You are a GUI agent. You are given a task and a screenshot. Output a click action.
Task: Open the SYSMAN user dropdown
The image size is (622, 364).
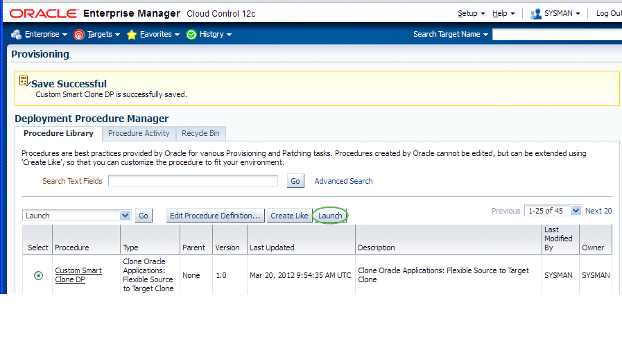point(562,13)
